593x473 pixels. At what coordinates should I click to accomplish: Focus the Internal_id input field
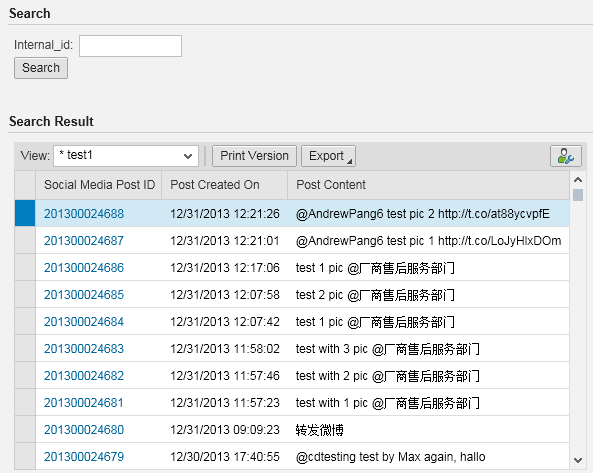pos(130,46)
